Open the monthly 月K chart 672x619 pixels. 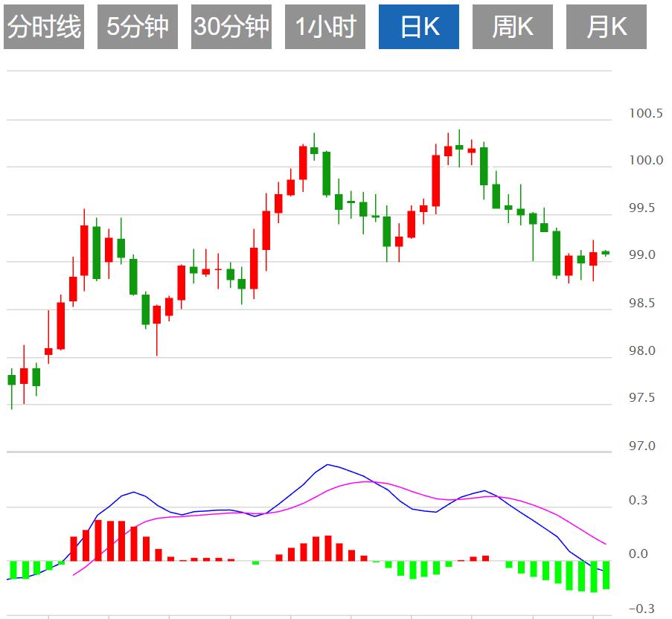point(606,27)
